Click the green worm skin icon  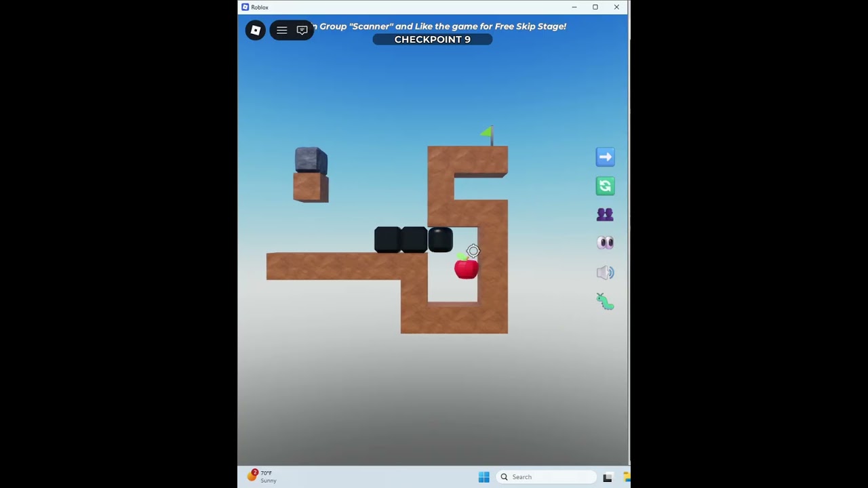point(605,302)
